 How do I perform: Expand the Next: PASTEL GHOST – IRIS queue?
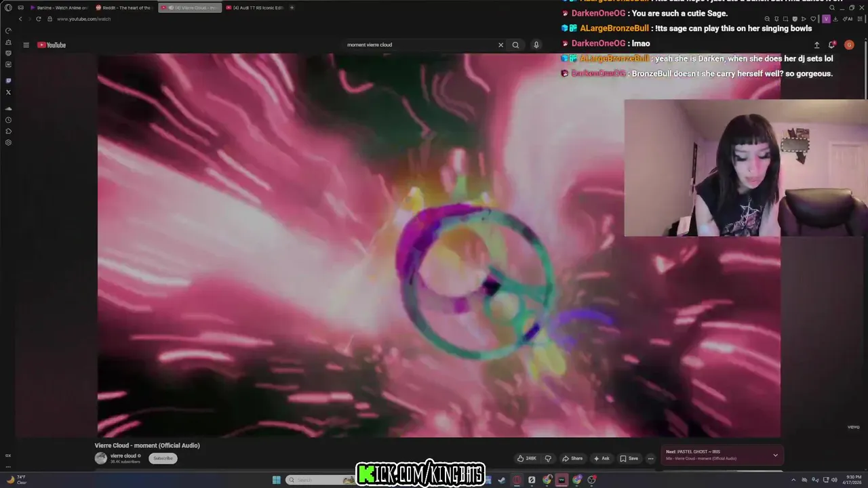pyautogui.click(x=775, y=455)
